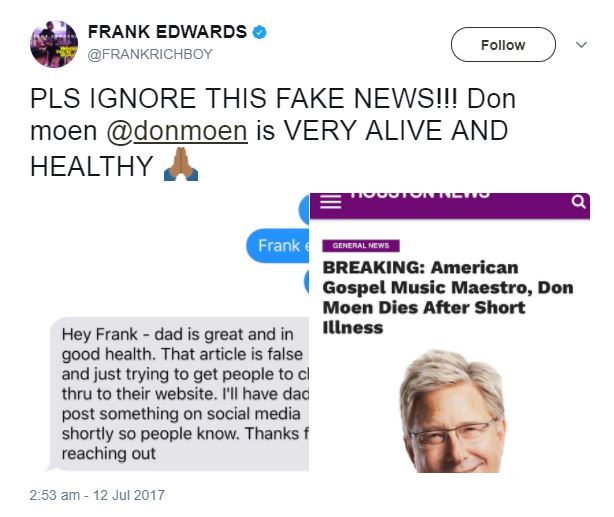This screenshot has width=614, height=517.
Task: Click the blue bubble below the 'Frank' bubble
Action: pos(305,283)
